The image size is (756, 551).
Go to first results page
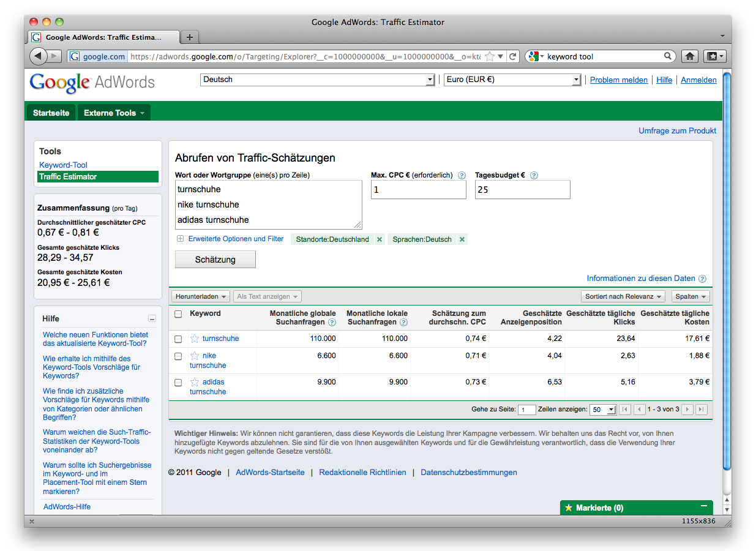[625, 410]
